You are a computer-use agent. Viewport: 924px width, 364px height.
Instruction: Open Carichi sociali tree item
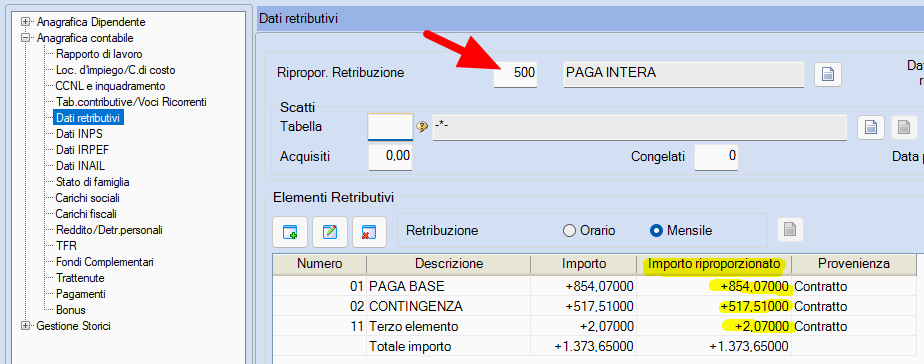point(87,198)
